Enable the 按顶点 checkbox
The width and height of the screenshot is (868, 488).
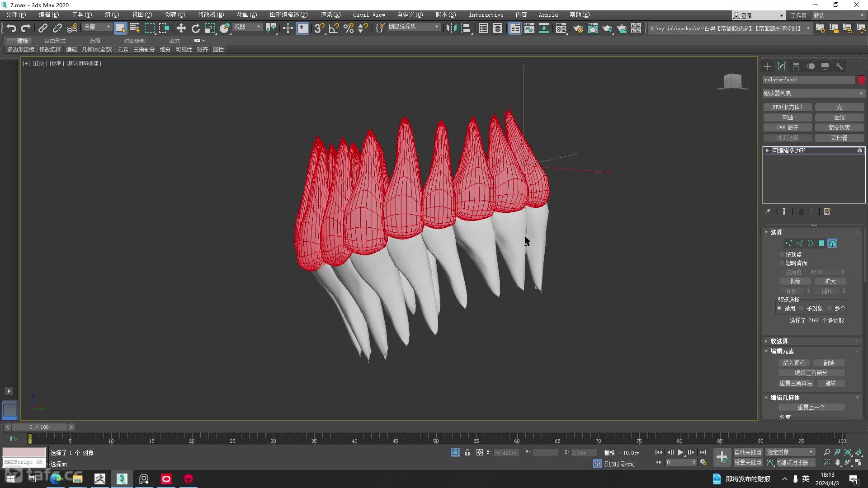[x=782, y=254]
